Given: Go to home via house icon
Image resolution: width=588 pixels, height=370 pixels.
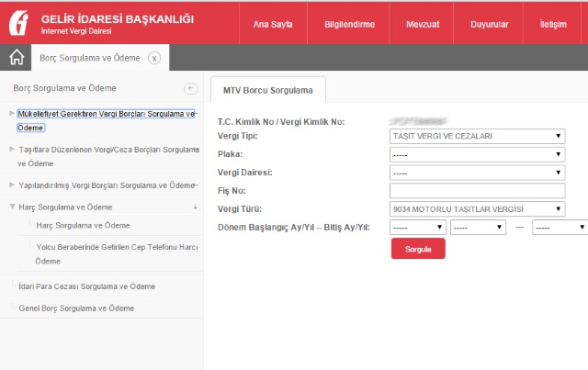Looking at the screenshot, I should [17, 58].
